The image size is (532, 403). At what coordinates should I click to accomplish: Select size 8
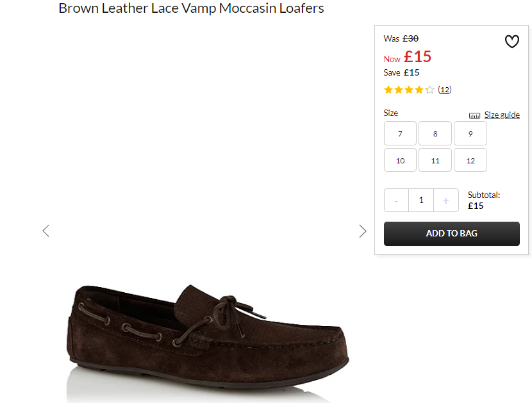click(435, 133)
